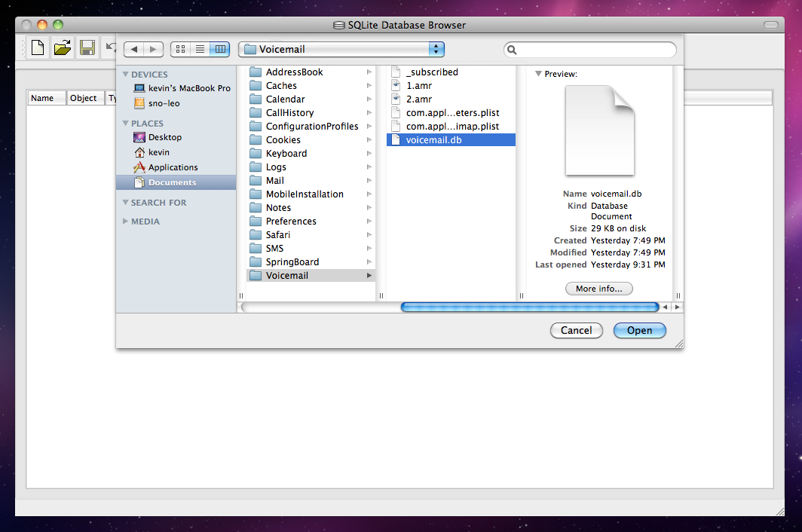Select the com.appl...imap.plist file
Viewport: 802px width, 532px height.
[451, 127]
